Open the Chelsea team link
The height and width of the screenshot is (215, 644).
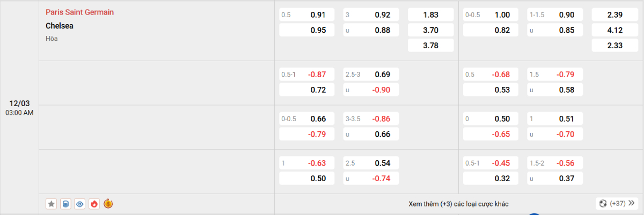60,25
